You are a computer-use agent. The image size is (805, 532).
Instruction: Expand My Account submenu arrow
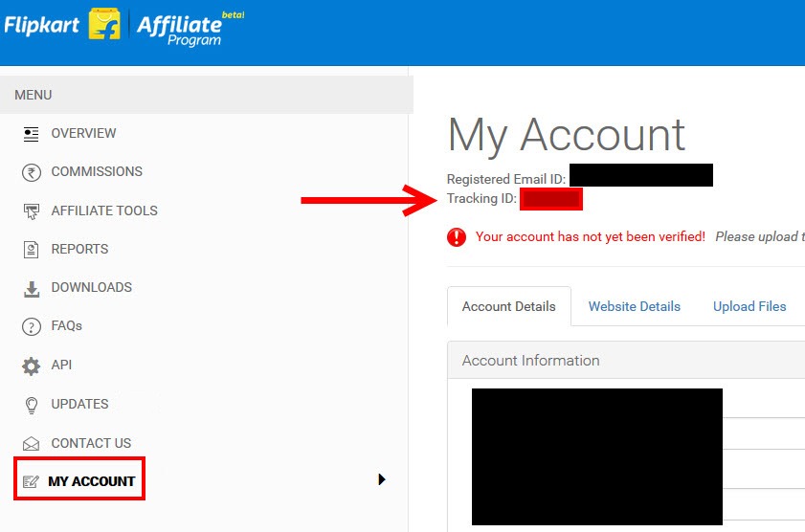click(x=382, y=479)
